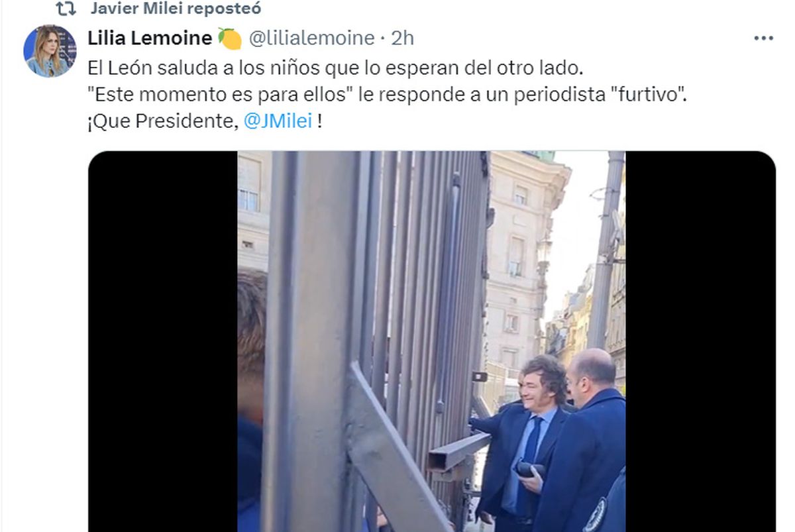The height and width of the screenshot is (532, 795).
Task: Click the quoted line "Este momento es para ellos"
Action: [x=219, y=95]
